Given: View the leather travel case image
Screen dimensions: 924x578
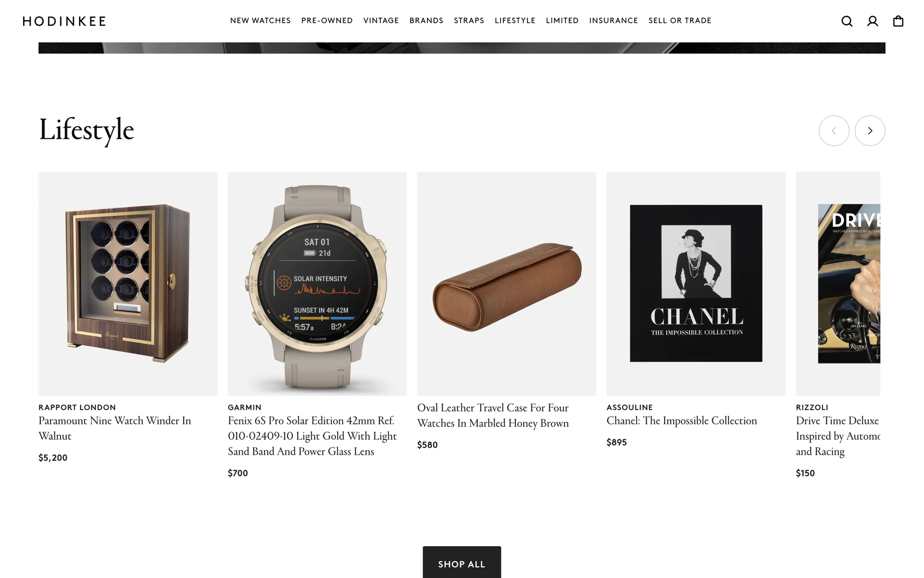Looking at the screenshot, I should 506,284.
